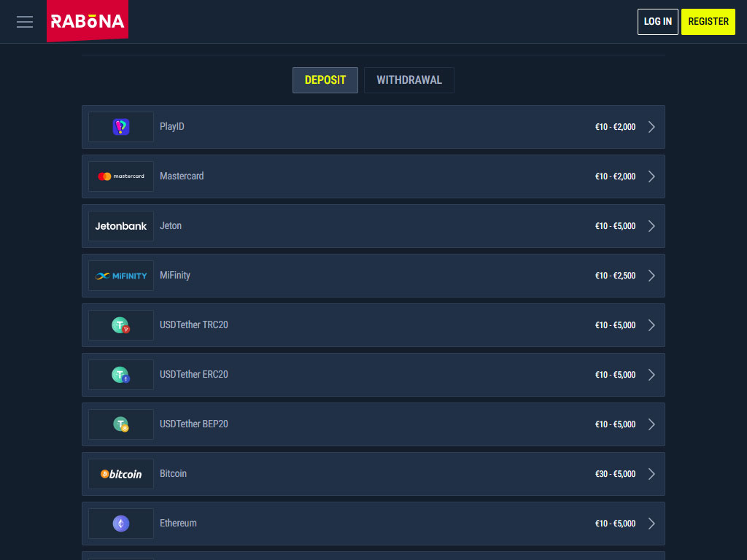Click the Bitcoin logo
Viewport: 747px width, 560px height.
(x=121, y=474)
